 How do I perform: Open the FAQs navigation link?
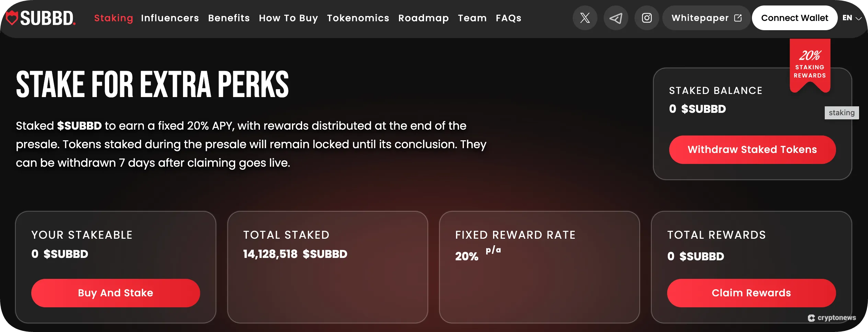coord(509,18)
